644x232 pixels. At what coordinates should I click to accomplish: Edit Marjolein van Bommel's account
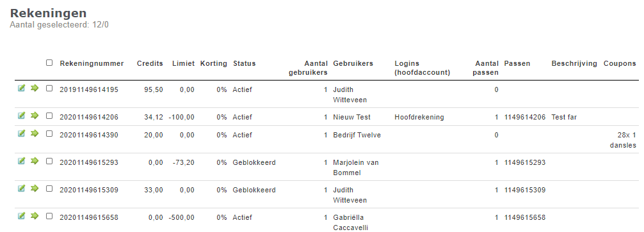tap(21, 161)
